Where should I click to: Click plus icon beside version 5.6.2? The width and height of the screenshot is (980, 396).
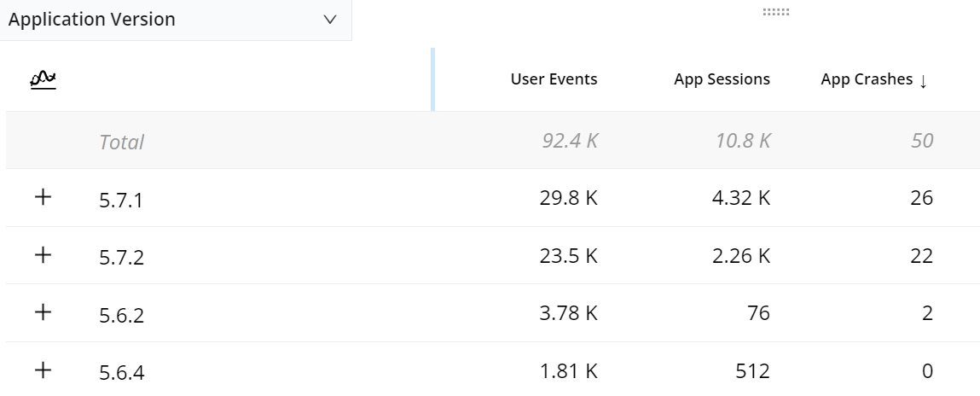[43, 312]
